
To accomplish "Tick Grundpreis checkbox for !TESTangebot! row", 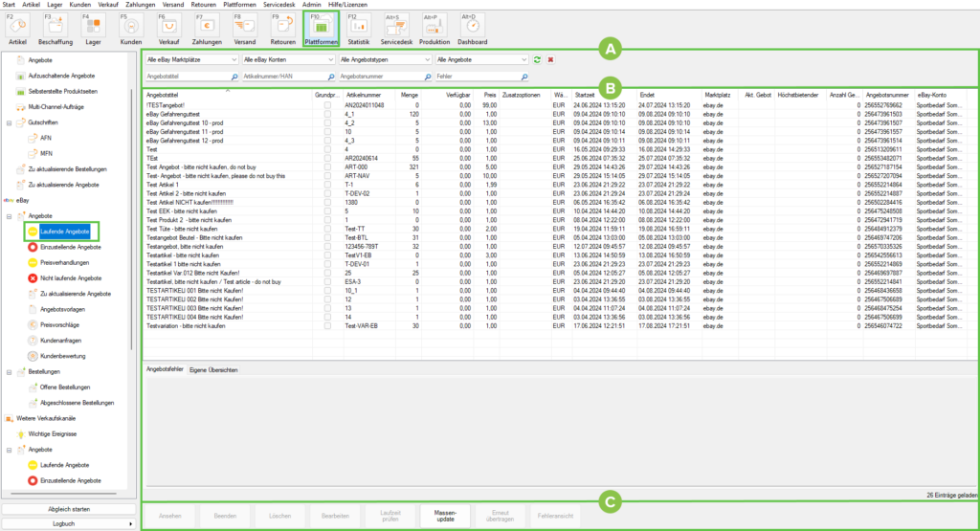I will (x=328, y=105).
